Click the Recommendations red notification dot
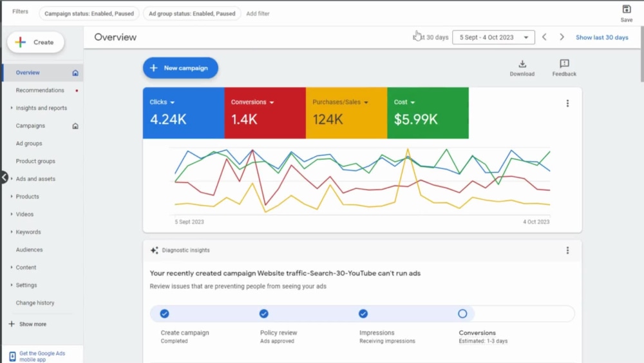644x363 pixels. click(77, 90)
